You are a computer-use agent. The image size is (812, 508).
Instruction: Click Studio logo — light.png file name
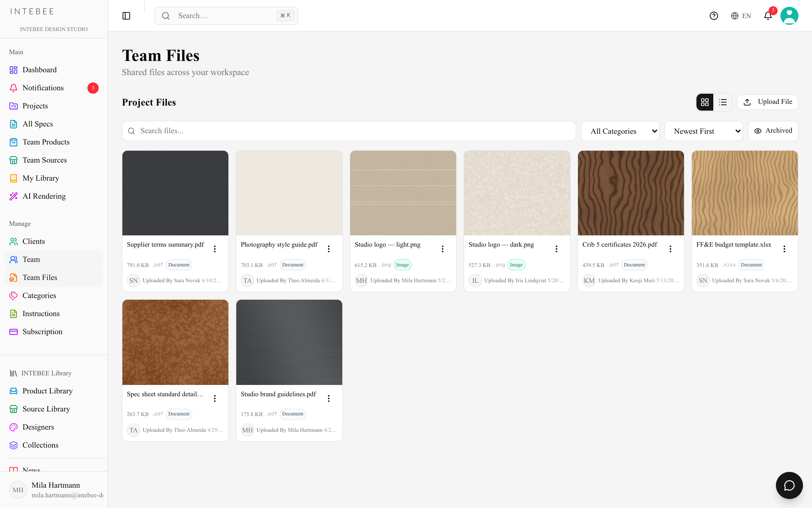387,245
